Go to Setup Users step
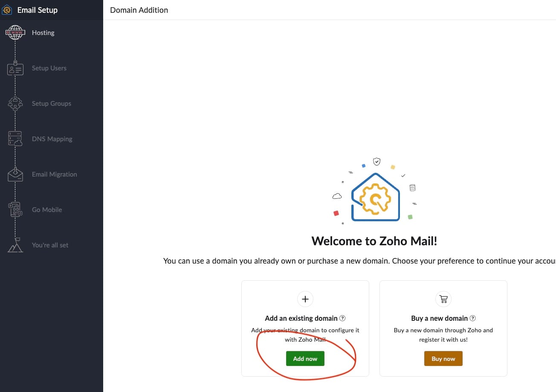Screen dimensions: 556x392 pyautogui.click(x=49, y=68)
